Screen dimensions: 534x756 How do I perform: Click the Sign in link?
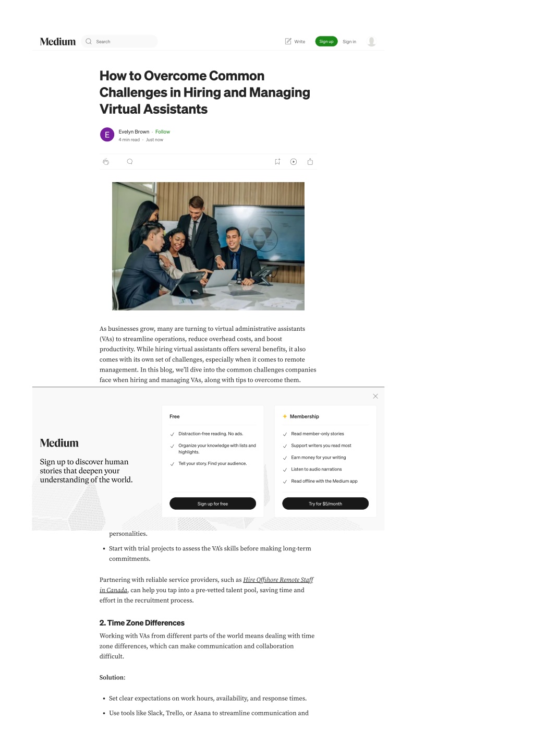pos(349,42)
